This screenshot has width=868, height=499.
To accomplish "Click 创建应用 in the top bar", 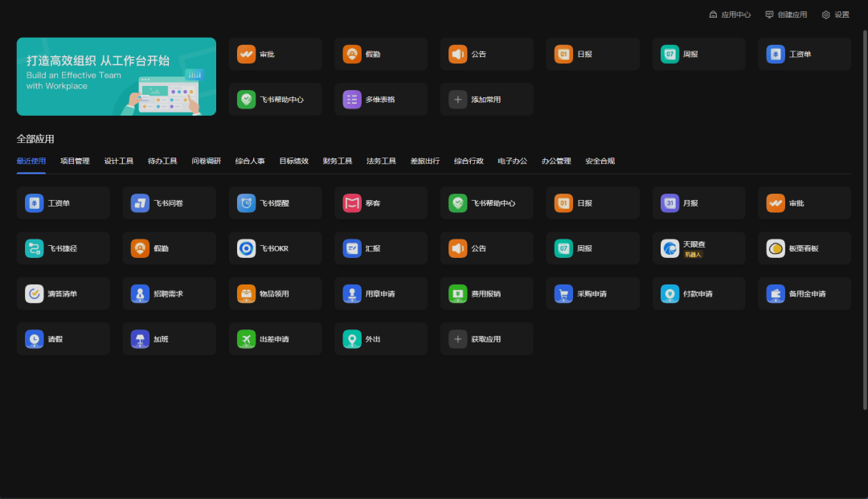I will pos(786,15).
